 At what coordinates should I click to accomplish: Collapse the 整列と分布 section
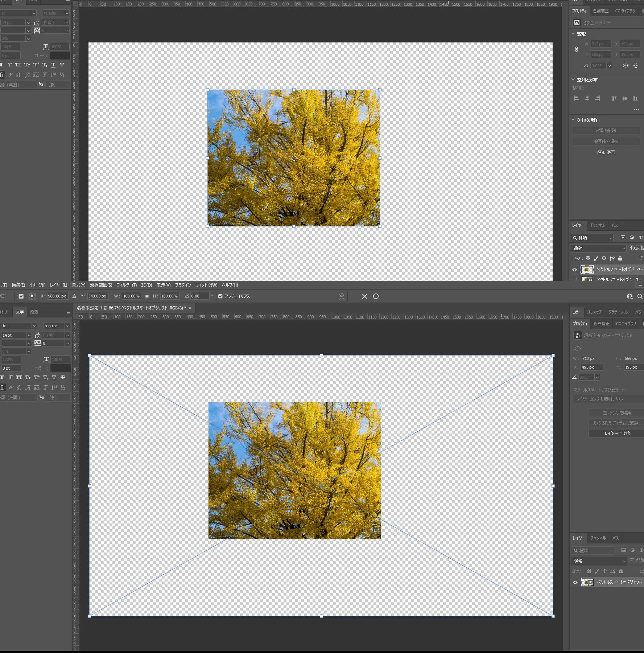tap(573, 79)
